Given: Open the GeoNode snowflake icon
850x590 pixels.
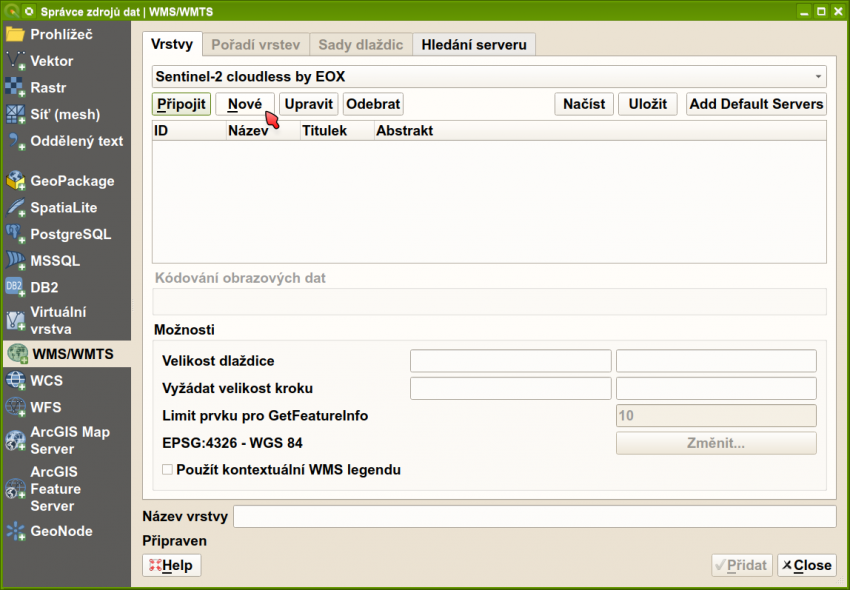Looking at the screenshot, I should 15,532.
